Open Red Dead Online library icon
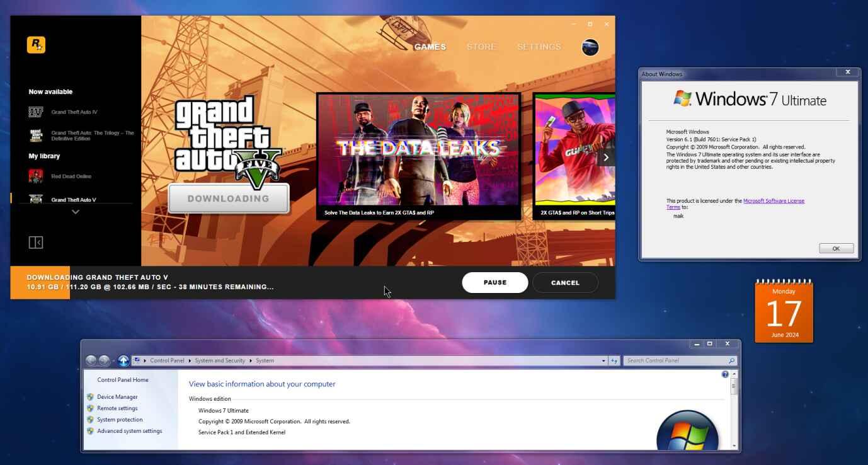868x465 pixels. (35, 176)
